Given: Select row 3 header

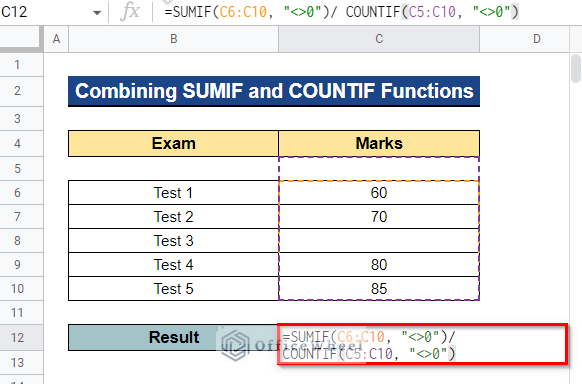Looking at the screenshot, I should (x=22, y=119).
